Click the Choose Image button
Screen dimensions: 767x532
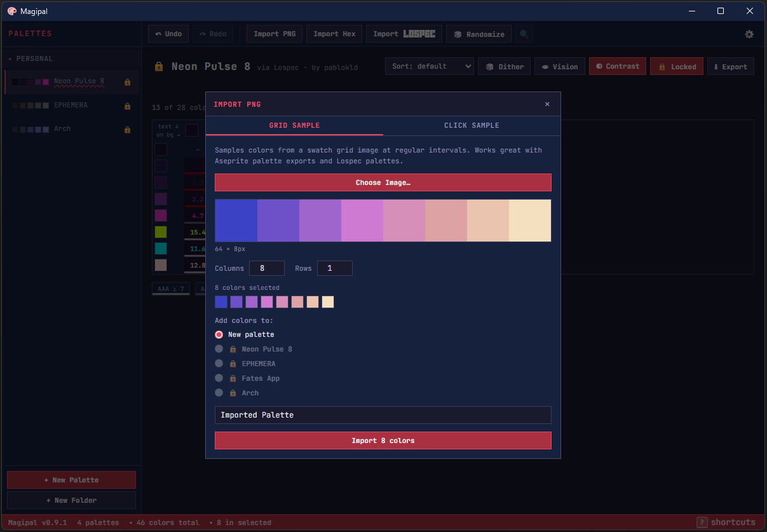(x=383, y=182)
